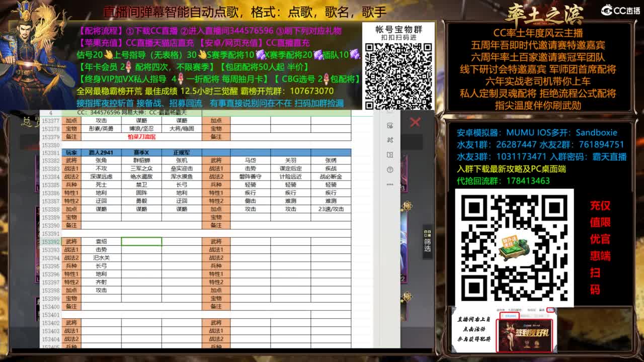Select the tools icon in the spreadsheet sidebar
This screenshot has width=644, height=362.
pos(390,140)
